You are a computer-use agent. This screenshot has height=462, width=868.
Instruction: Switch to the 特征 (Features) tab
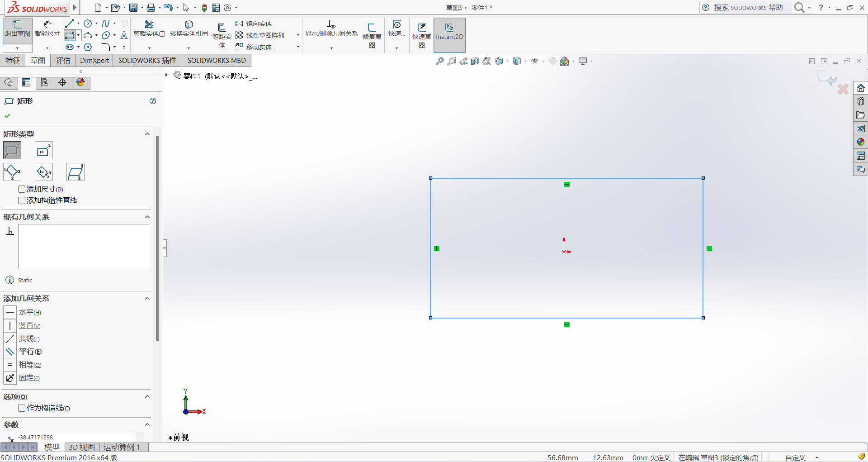coord(13,60)
